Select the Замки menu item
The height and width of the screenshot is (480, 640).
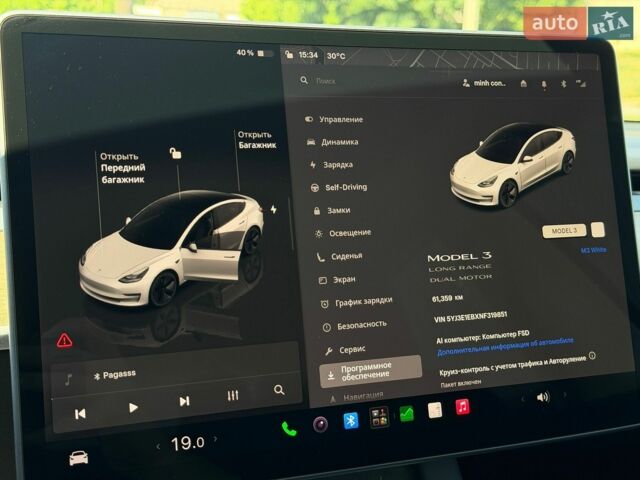[331, 211]
